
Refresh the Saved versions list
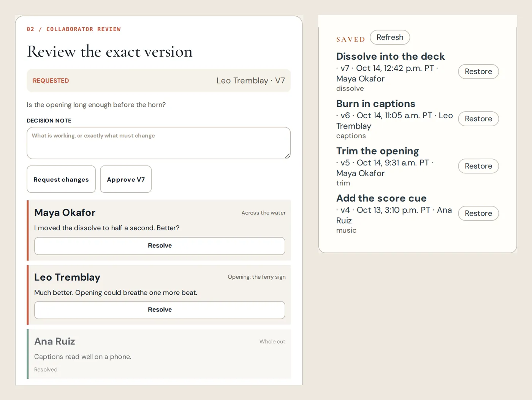pos(390,37)
